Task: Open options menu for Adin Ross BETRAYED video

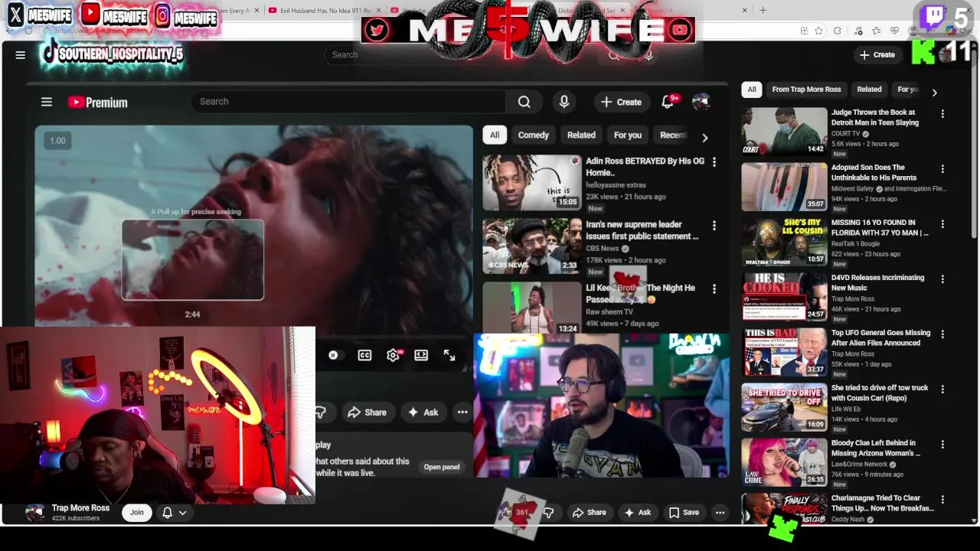Action: point(714,162)
